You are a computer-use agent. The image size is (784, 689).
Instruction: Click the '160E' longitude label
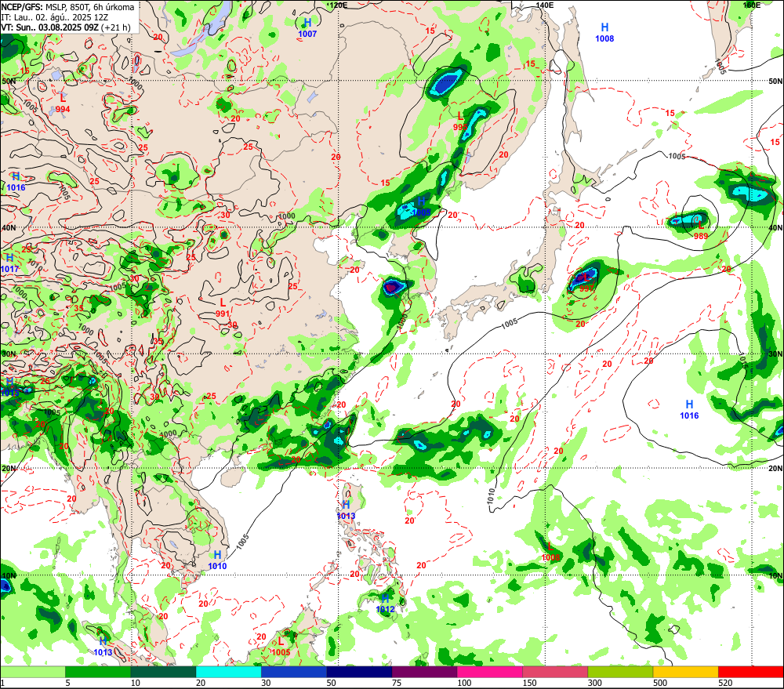coord(751,5)
